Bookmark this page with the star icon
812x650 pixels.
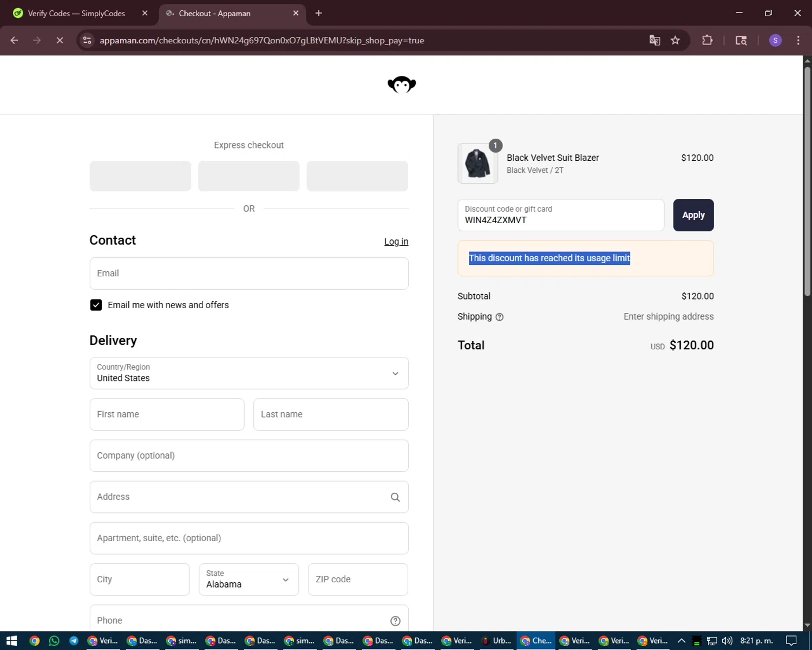(675, 41)
